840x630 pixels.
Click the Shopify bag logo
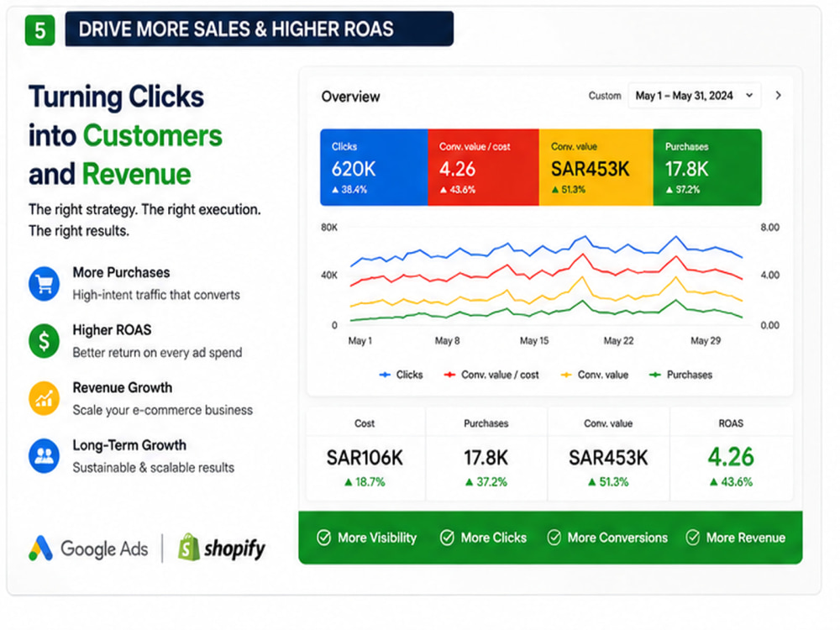(188, 547)
